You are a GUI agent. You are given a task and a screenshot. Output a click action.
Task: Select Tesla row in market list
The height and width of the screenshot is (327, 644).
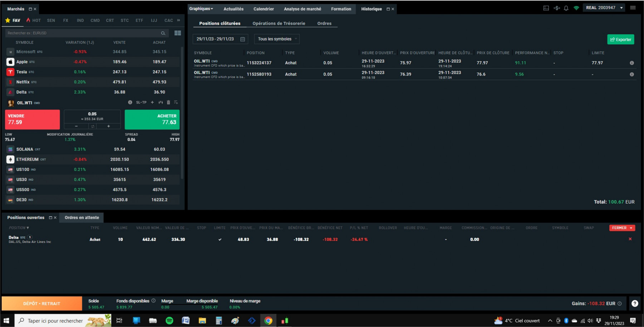click(x=93, y=72)
